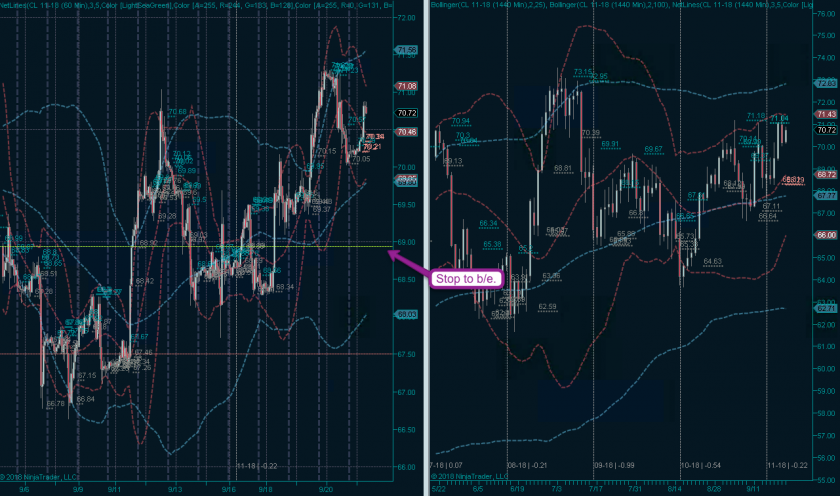
Task: Click the 11-18 | -0.22 label in left chart
Action: pos(257,466)
